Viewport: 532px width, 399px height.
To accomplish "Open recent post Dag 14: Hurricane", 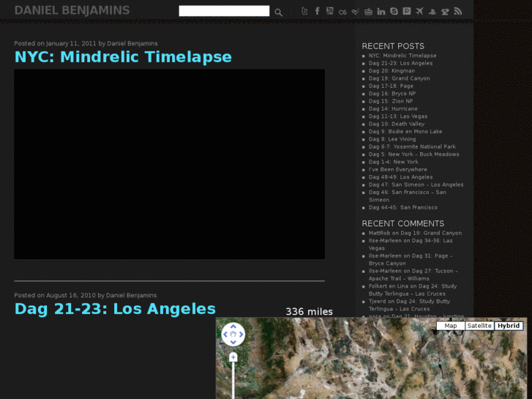I will coord(393,108).
